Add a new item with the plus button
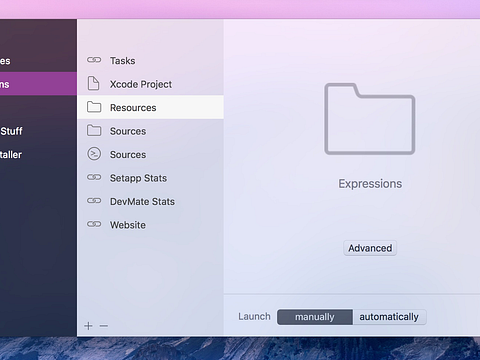The image size is (480, 360). (88, 326)
